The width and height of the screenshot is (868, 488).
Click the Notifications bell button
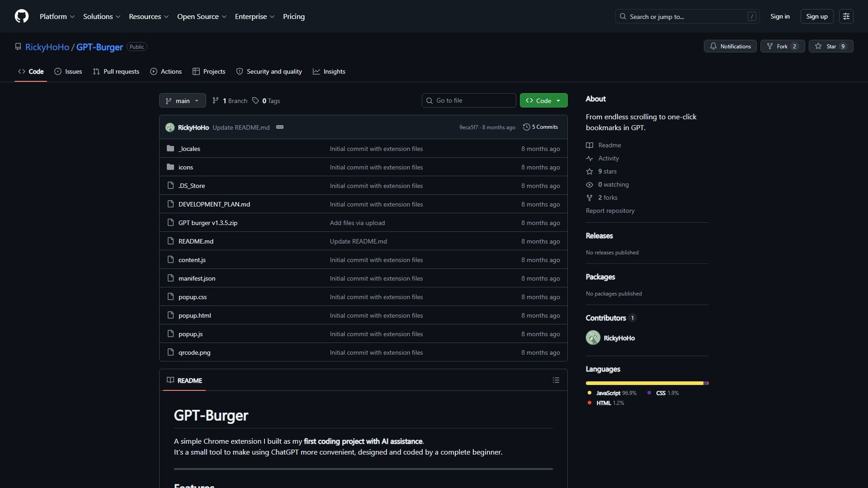[x=730, y=46]
